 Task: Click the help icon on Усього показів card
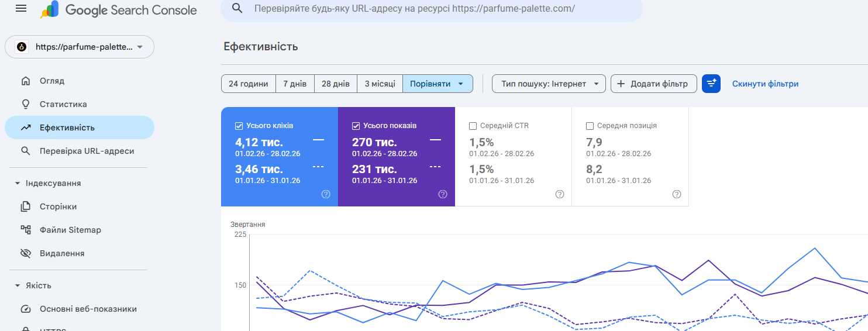coord(443,194)
